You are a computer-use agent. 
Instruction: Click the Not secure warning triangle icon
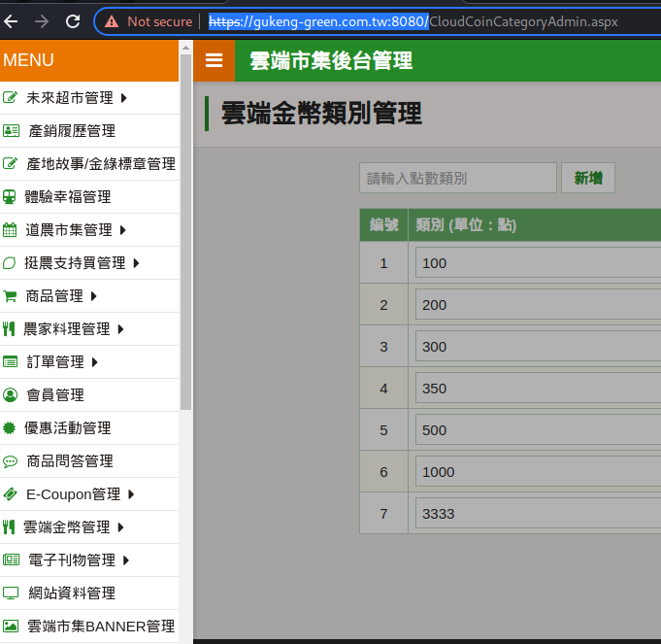(112, 21)
